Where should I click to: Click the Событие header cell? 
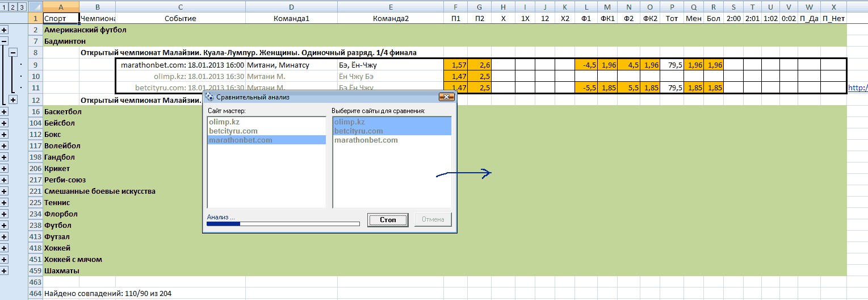[181, 18]
